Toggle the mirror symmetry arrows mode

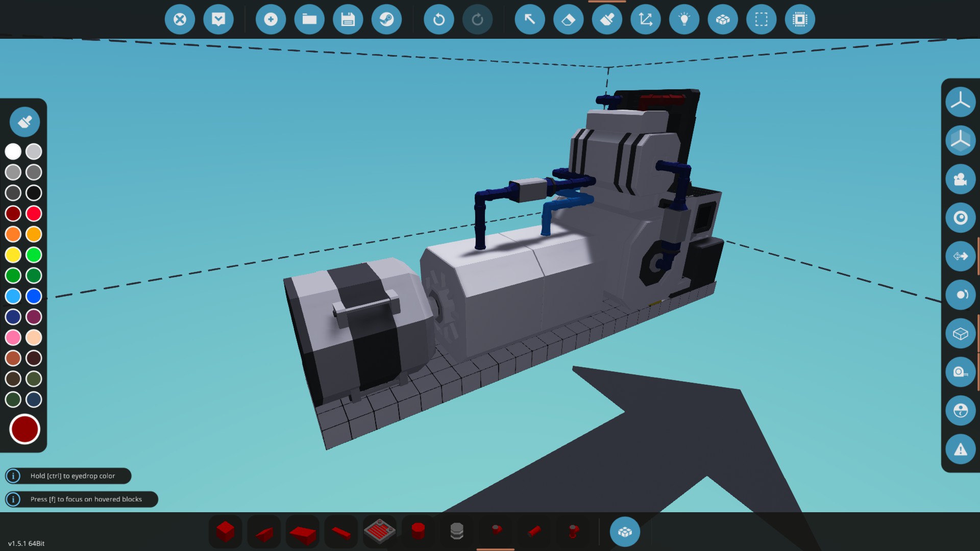coord(960,256)
